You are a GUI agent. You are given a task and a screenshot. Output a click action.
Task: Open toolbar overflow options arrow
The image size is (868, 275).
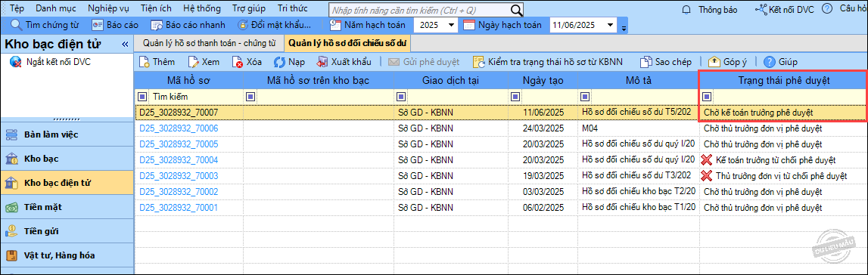coord(624,28)
